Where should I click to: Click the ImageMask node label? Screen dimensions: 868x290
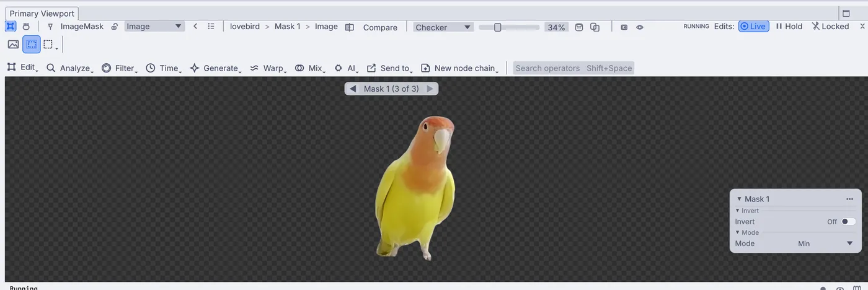coord(82,27)
